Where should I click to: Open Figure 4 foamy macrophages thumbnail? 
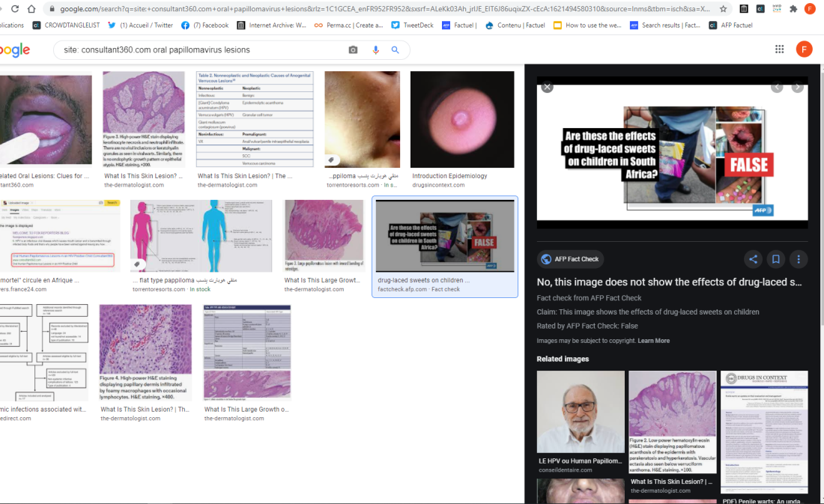click(145, 353)
